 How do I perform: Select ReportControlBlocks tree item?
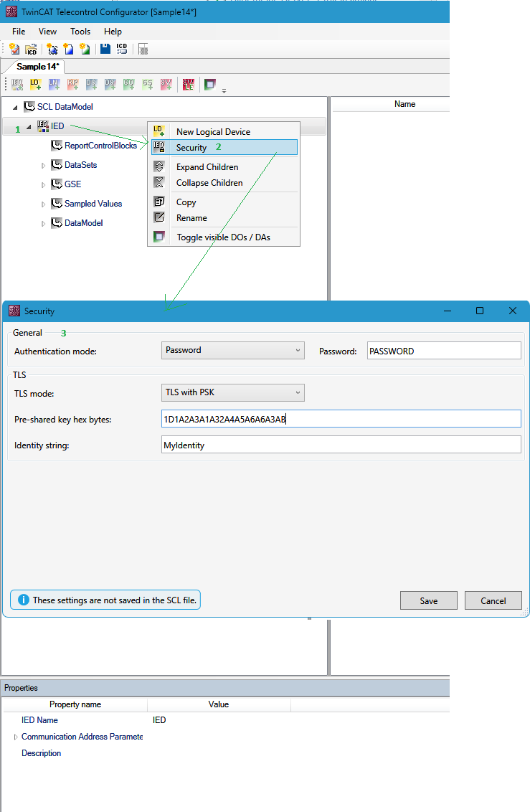pyautogui.click(x=100, y=146)
